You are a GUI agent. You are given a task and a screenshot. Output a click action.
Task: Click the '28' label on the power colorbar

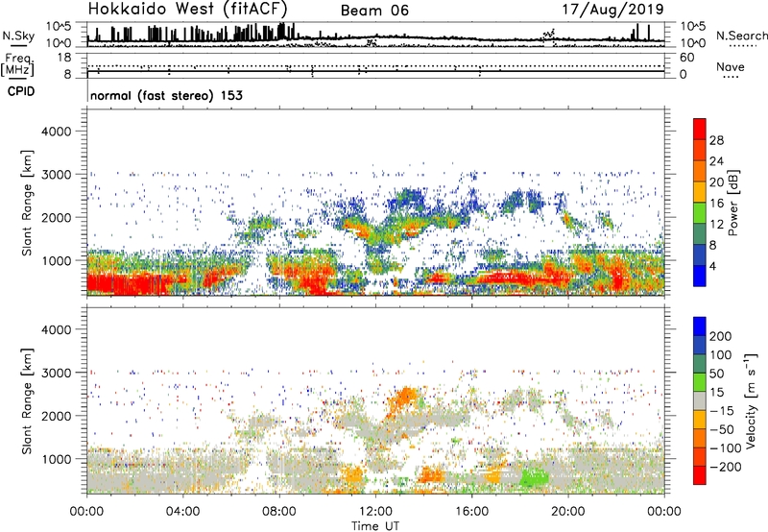pyautogui.click(x=716, y=140)
